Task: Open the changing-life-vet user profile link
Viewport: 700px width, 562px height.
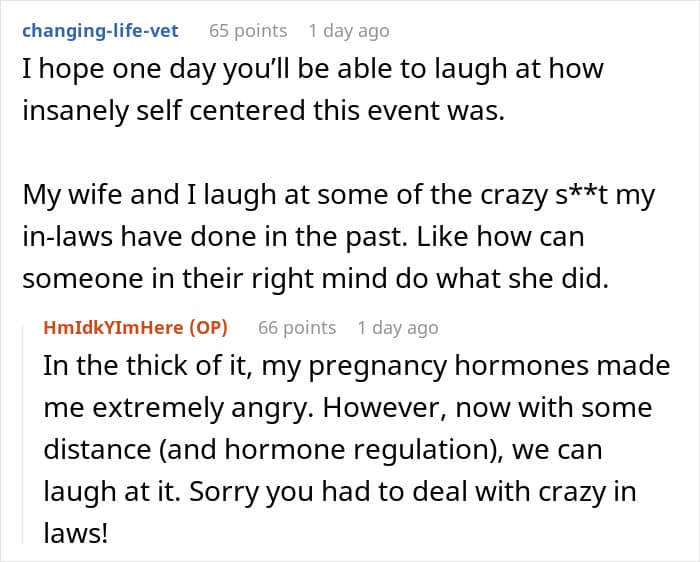Action: click(100, 31)
